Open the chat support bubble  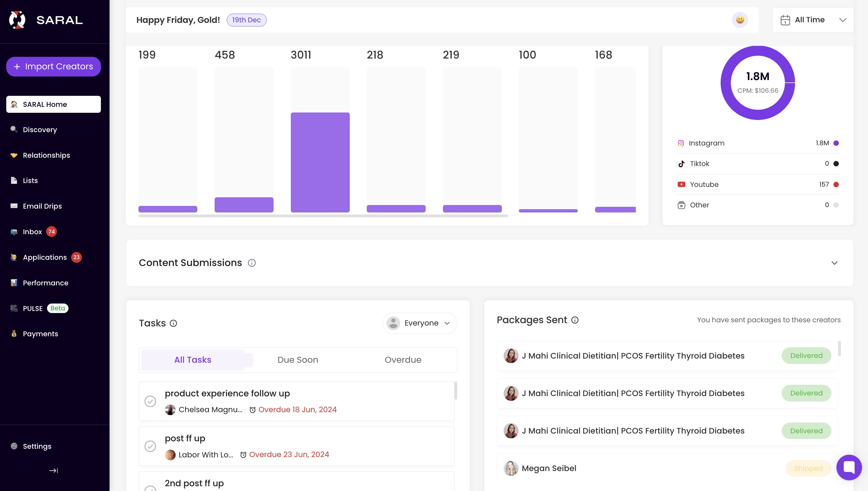[x=849, y=467]
